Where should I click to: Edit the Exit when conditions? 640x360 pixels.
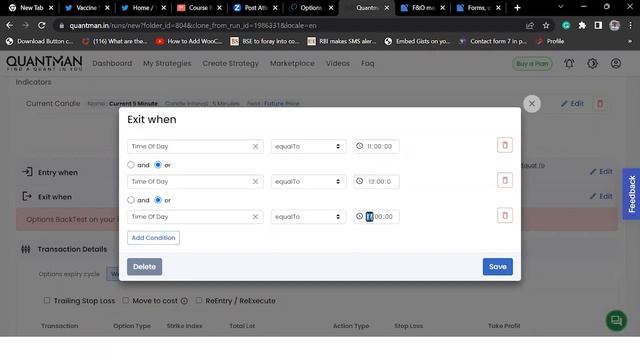point(601,196)
